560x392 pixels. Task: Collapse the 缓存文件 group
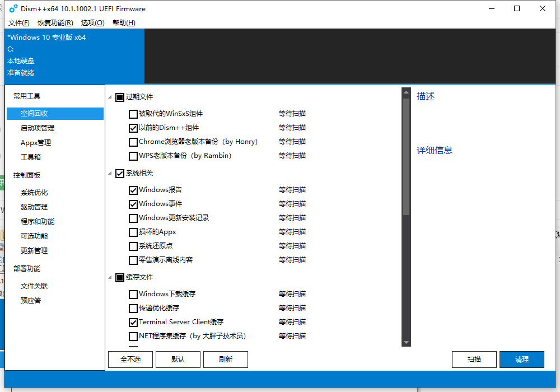110,277
